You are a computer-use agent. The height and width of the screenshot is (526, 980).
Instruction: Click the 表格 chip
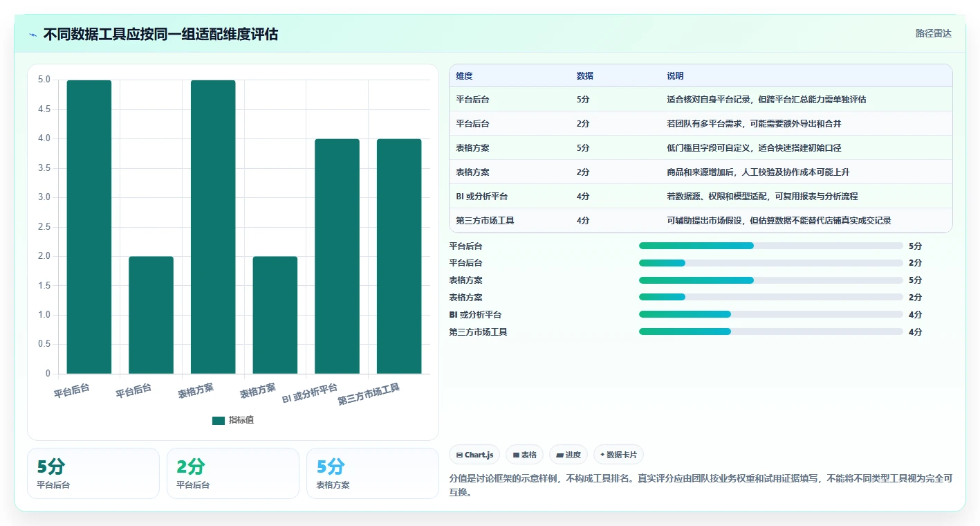tap(524, 455)
